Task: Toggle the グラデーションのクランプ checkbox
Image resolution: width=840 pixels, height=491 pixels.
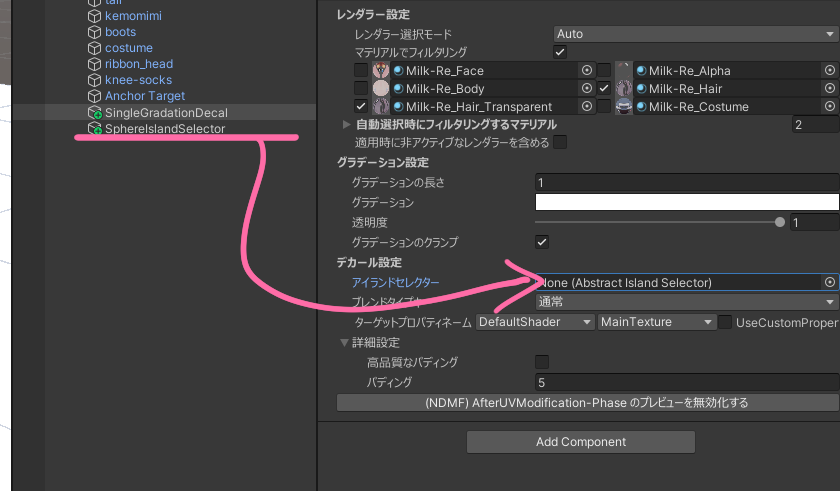Action: [x=542, y=242]
